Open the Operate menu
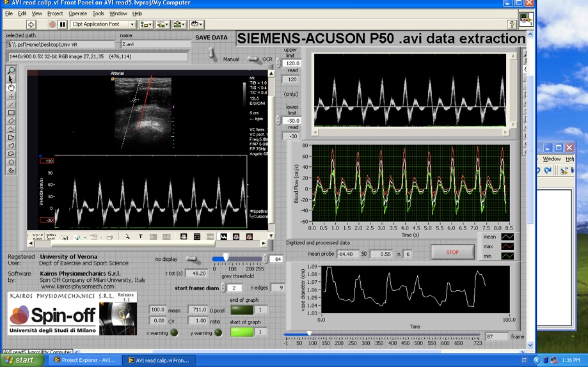588x367 pixels. point(77,13)
